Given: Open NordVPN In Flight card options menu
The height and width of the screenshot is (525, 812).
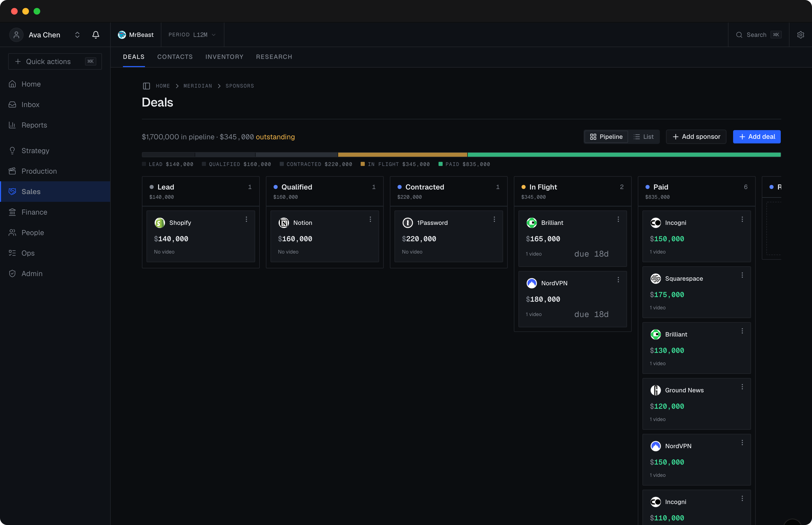Looking at the screenshot, I should [618, 280].
